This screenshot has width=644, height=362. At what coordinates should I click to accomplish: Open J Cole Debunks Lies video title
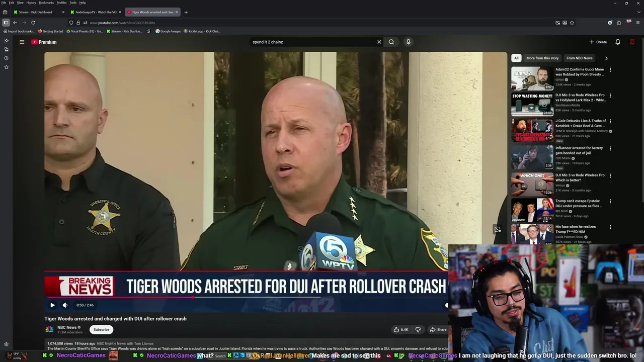pos(581,123)
